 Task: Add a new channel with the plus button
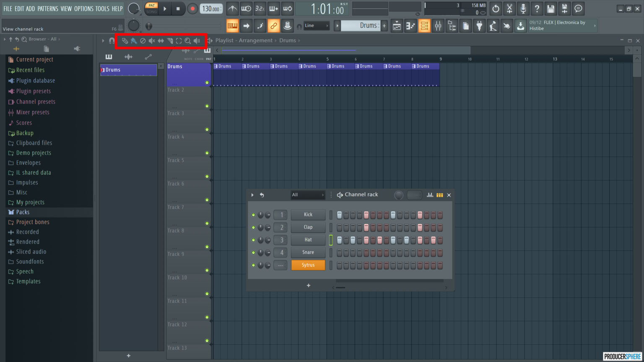[308, 285]
